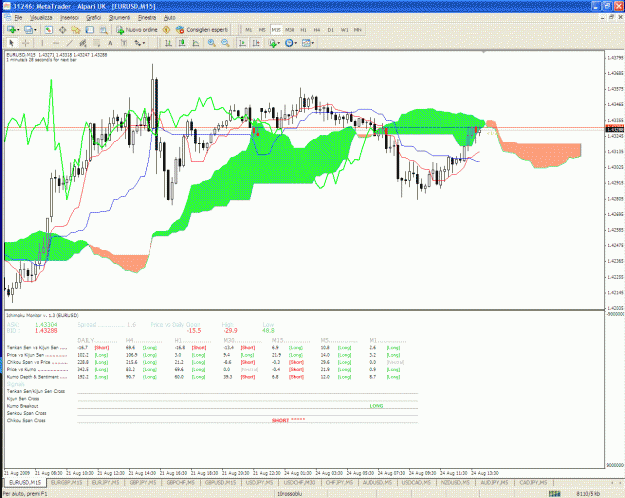Switch to the GBPCHF,M5 chart tab
The width and height of the screenshot is (625, 498).
(x=181, y=482)
